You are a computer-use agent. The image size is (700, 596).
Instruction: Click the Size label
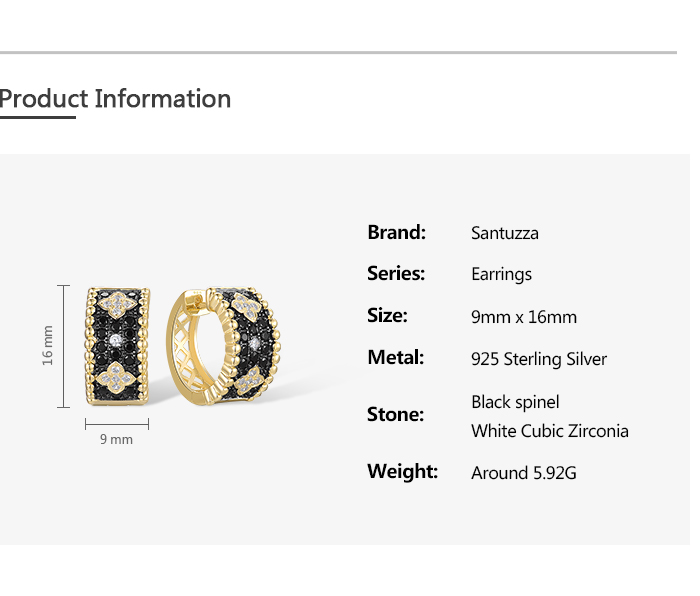tap(387, 315)
